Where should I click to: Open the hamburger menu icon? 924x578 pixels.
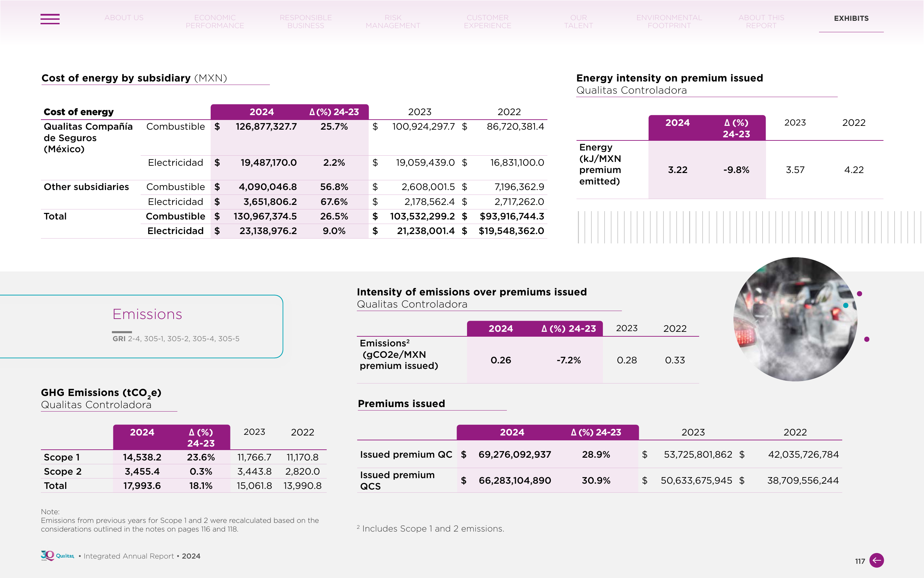[50, 19]
